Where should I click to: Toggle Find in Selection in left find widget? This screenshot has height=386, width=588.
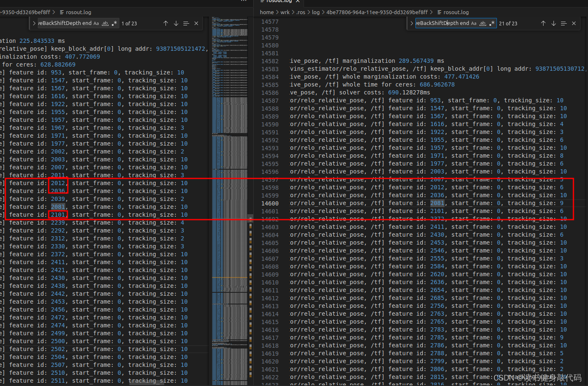click(186, 23)
